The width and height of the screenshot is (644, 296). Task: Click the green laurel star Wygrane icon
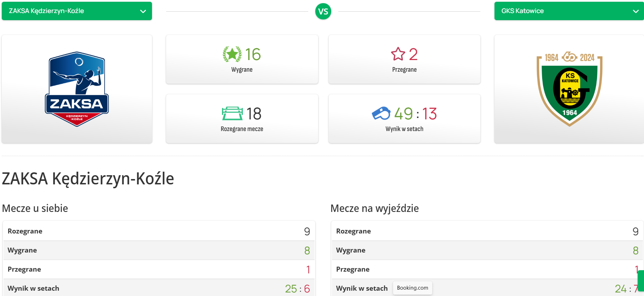point(232,54)
